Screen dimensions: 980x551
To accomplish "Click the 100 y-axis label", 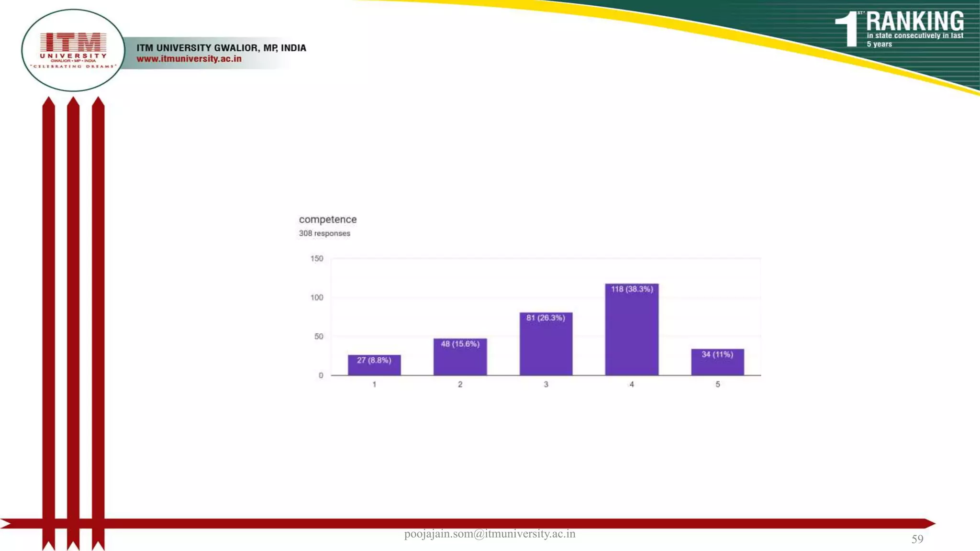I will tap(317, 298).
